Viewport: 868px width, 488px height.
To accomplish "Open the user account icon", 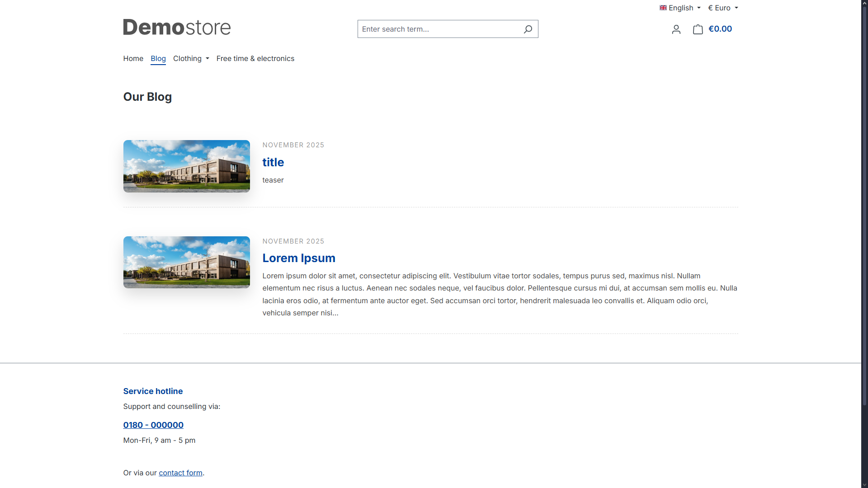I will pyautogui.click(x=676, y=29).
